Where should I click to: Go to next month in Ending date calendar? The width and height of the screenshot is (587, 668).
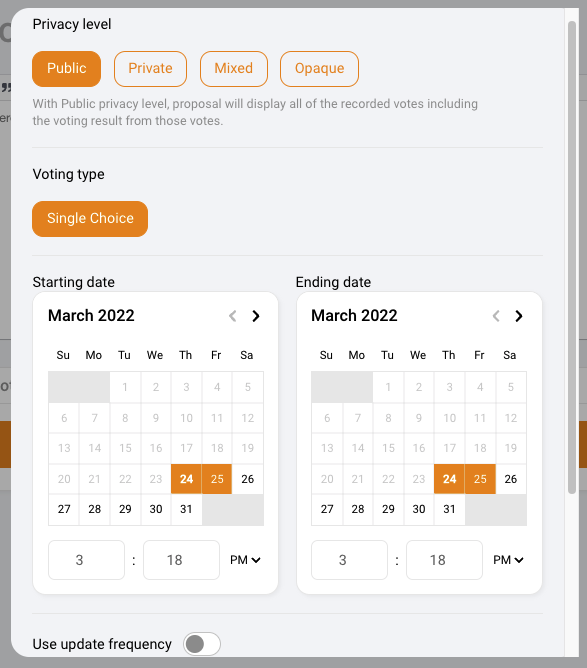[518, 316]
